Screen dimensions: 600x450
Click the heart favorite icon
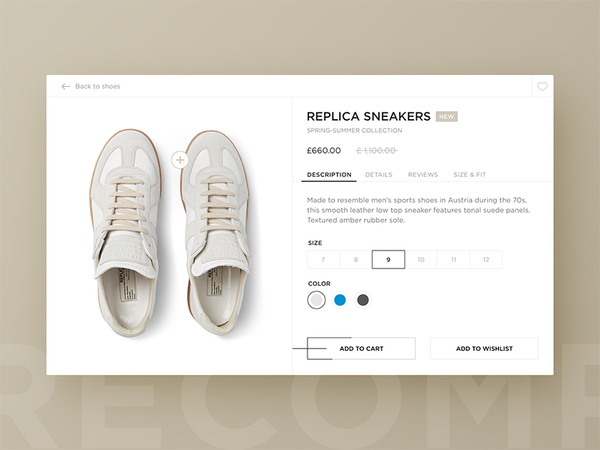tap(542, 86)
